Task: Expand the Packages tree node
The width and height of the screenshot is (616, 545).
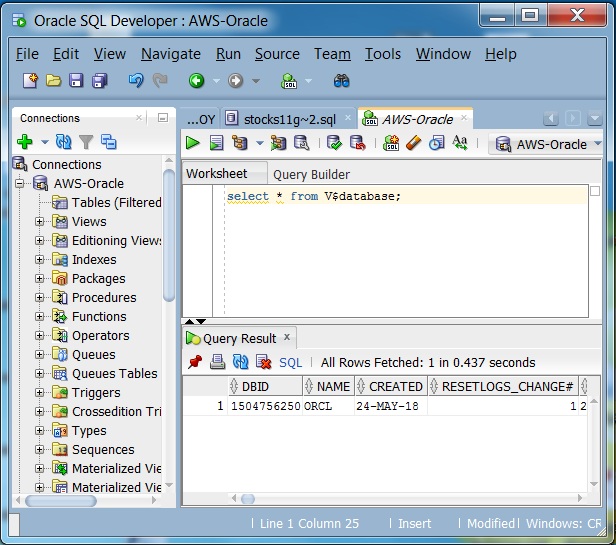Action: 39,279
